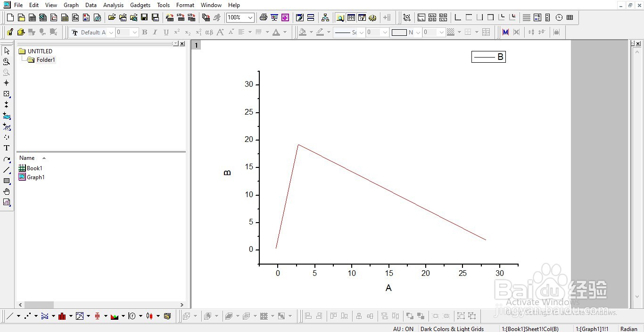The height and width of the screenshot is (332, 644).
Task: Expand the line plot type arrow
Action: (18, 316)
